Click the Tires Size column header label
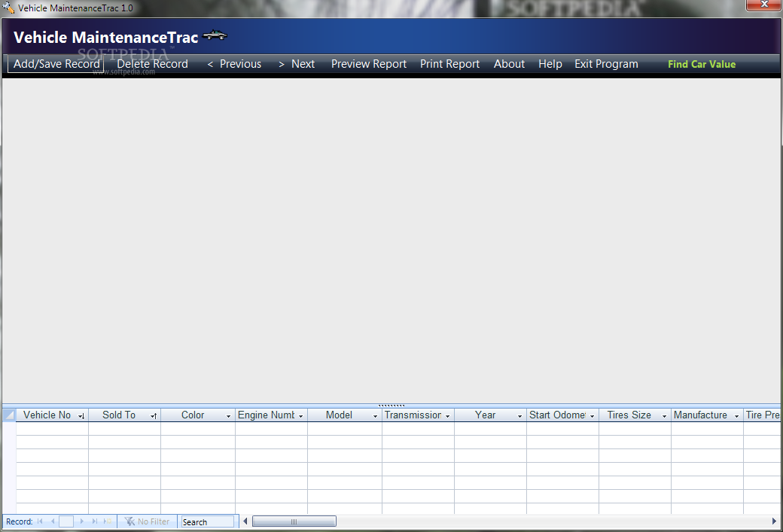The height and width of the screenshot is (532, 783). click(x=629, y=415)
